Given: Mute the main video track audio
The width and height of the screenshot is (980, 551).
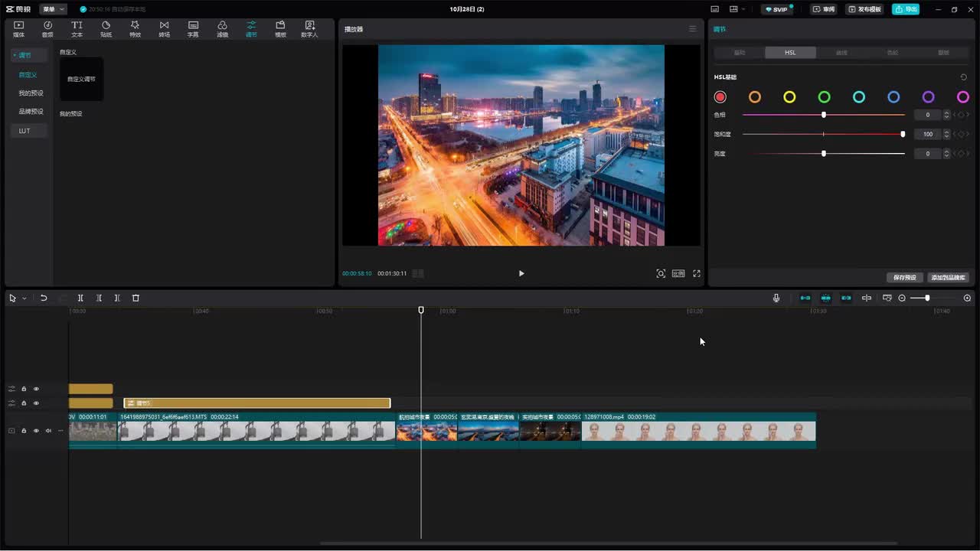Looking at the screenshot, I should [x=48, y=431].
